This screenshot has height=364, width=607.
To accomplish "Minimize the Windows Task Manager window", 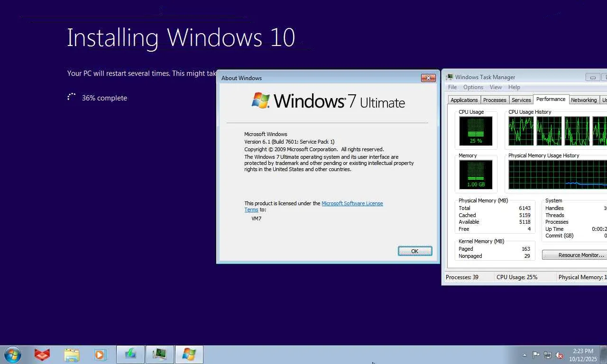I will click(592, 77).
